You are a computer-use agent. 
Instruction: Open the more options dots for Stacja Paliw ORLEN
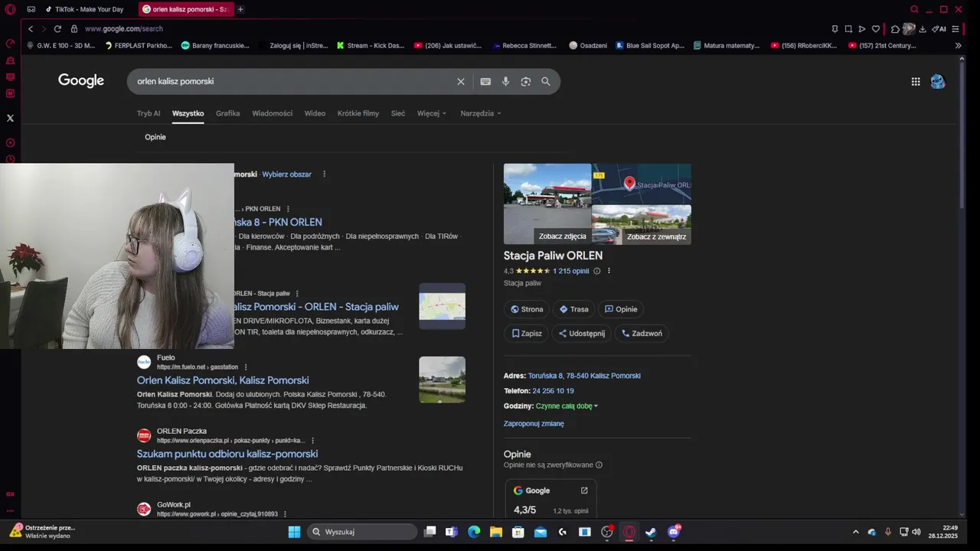pyautogui.click(x=609, y=271)
